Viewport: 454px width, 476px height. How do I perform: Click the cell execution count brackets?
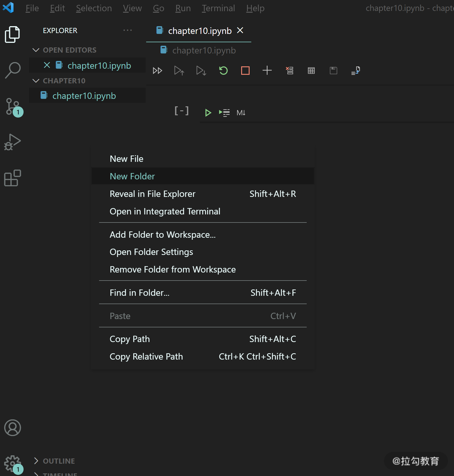[x=181, y=111]
